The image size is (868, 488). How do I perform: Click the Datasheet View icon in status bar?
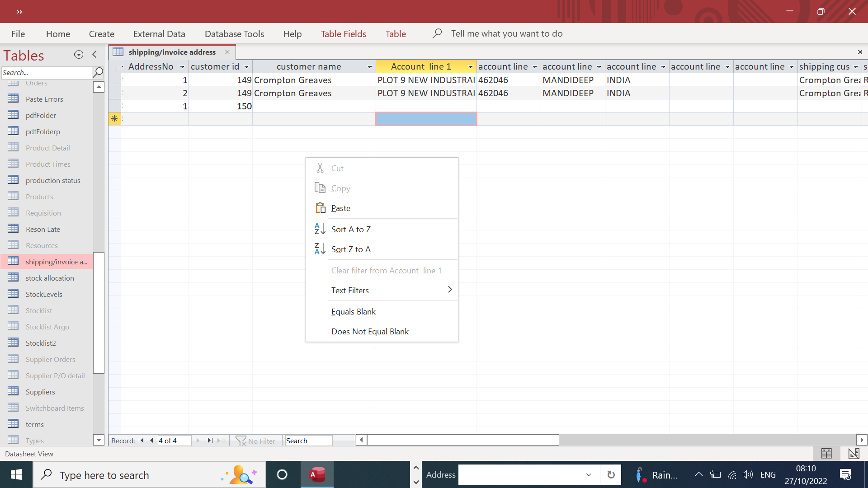click(x=826, y=454)
